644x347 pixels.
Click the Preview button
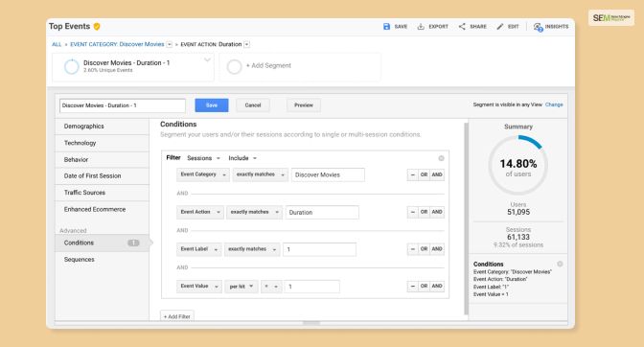point(304,105)
